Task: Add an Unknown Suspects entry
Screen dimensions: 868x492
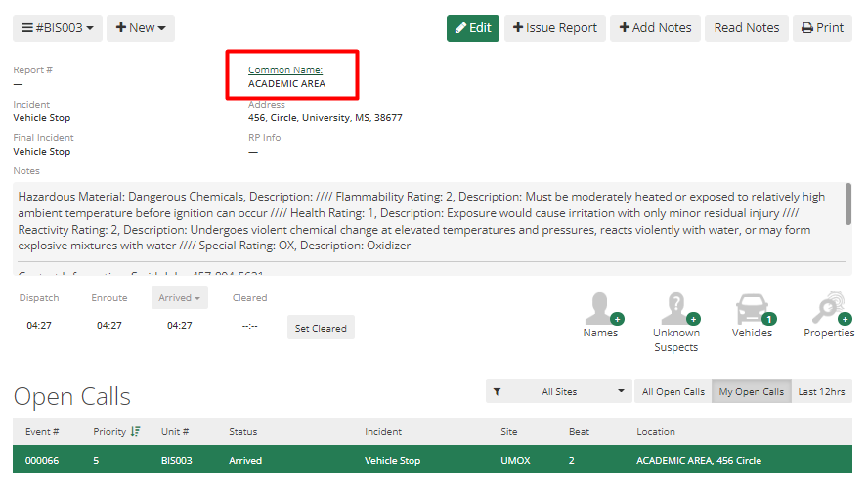Action: (x=676, y=323)
